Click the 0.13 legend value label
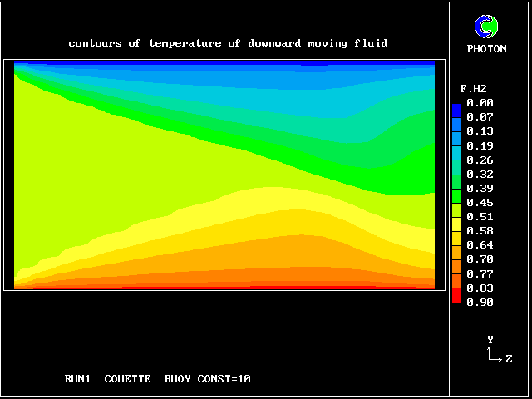This screenshot has height=399, width=532. 480,131
